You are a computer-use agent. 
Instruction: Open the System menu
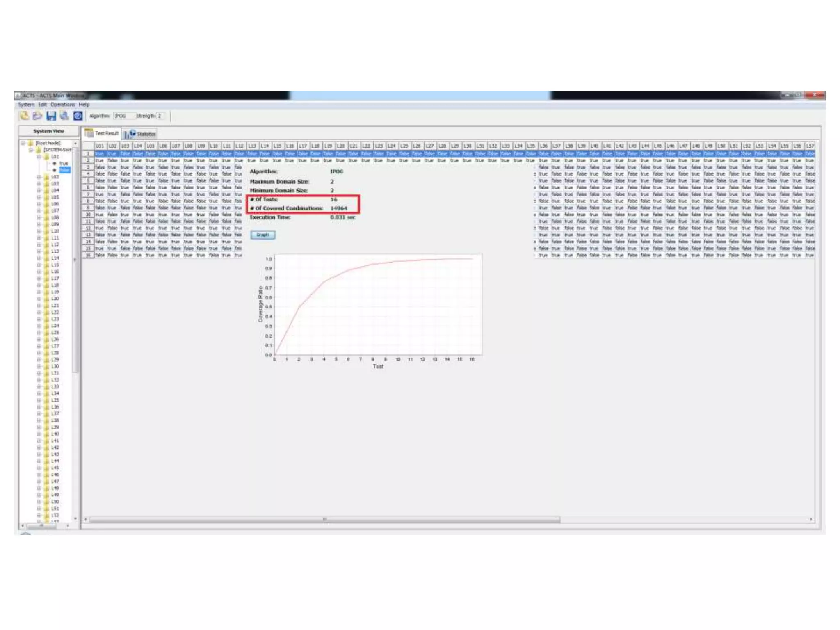pyautogui.click(x=26, y=105)
